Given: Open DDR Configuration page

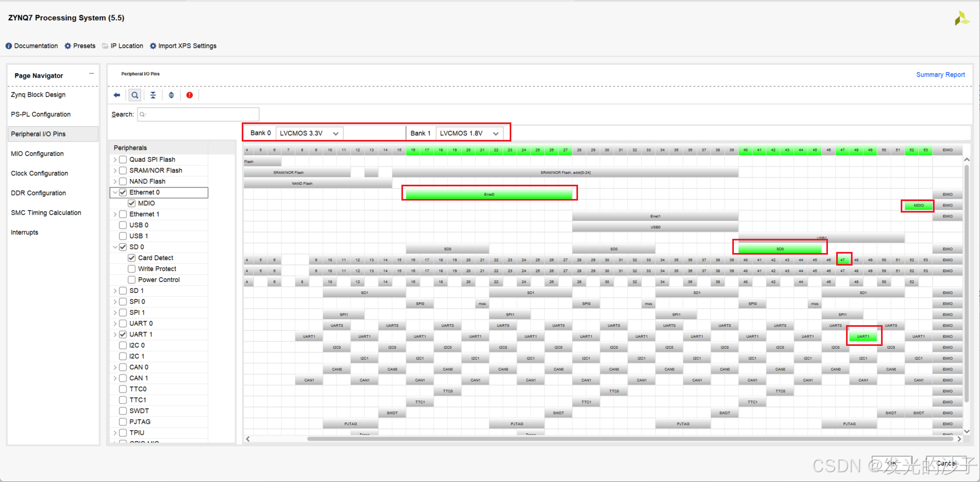Looking at the screenshot, I should tap(38, 193).
